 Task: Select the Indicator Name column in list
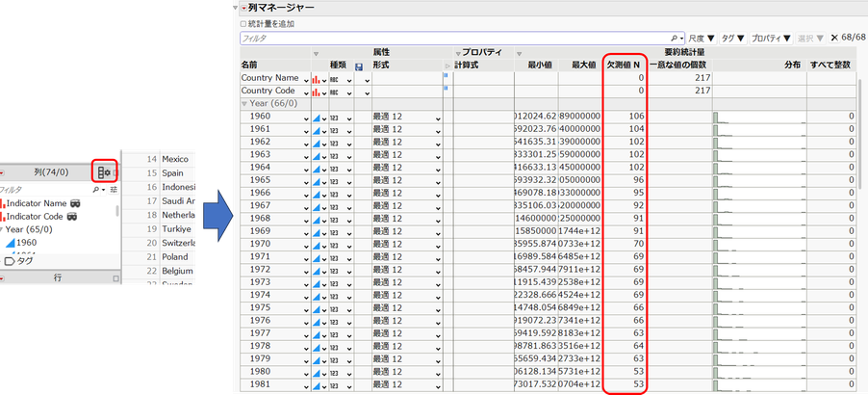pos(37,203)
